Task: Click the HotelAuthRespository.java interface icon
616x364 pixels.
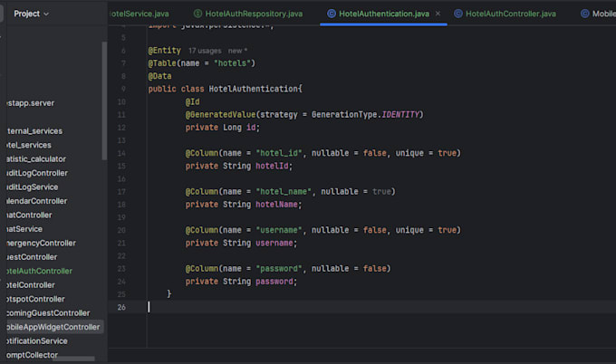Action: tap(198, 14)
